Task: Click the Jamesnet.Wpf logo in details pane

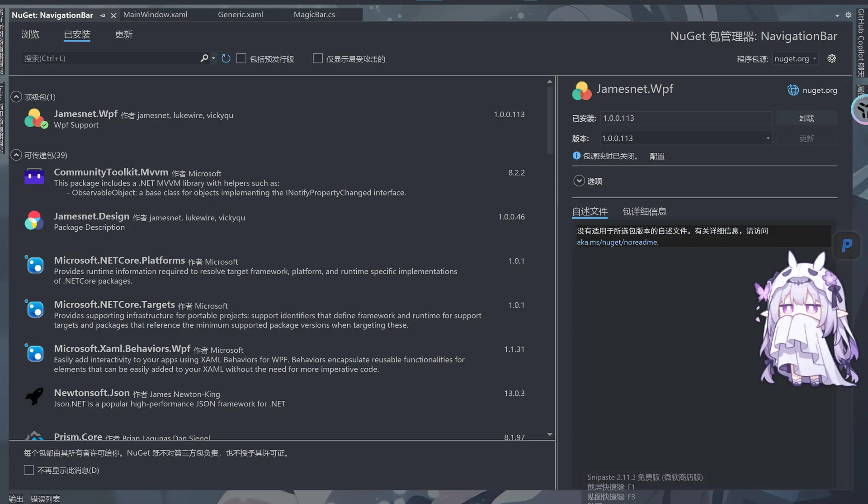Action: coord(582,90)
